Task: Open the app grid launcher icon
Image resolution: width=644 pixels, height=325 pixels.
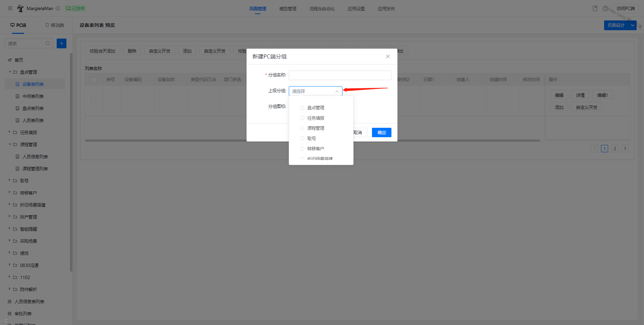Action: pyautogui.click(x=10, y=8)
